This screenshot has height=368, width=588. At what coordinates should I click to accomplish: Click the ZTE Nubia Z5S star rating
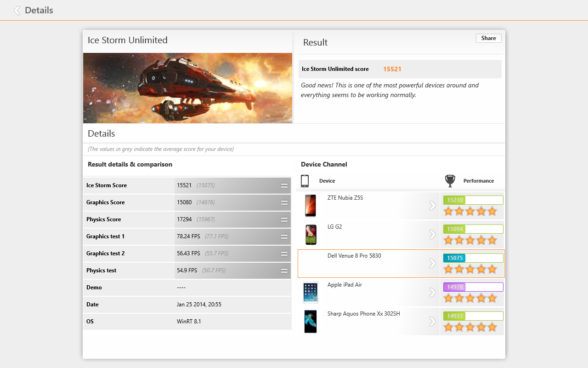tap(470, 212)
